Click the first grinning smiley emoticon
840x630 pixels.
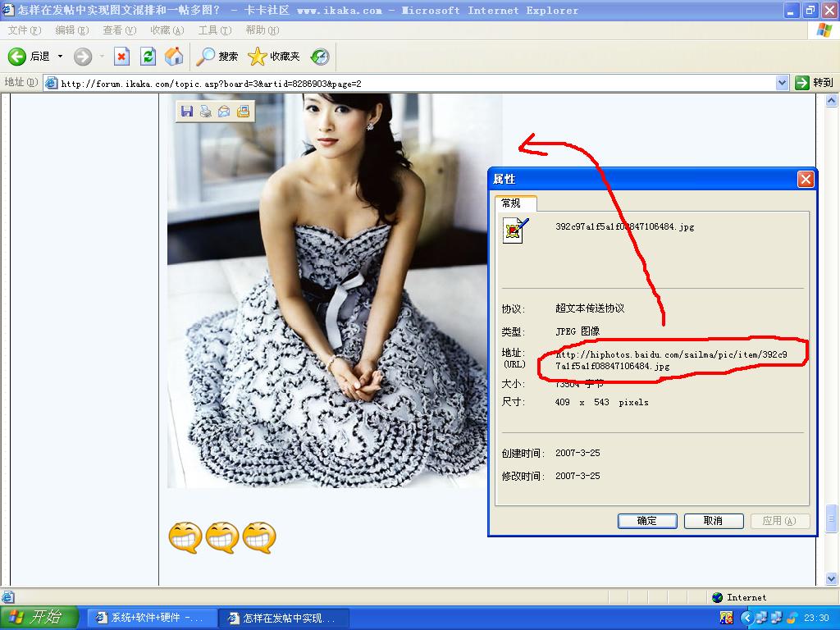(185, 537)
